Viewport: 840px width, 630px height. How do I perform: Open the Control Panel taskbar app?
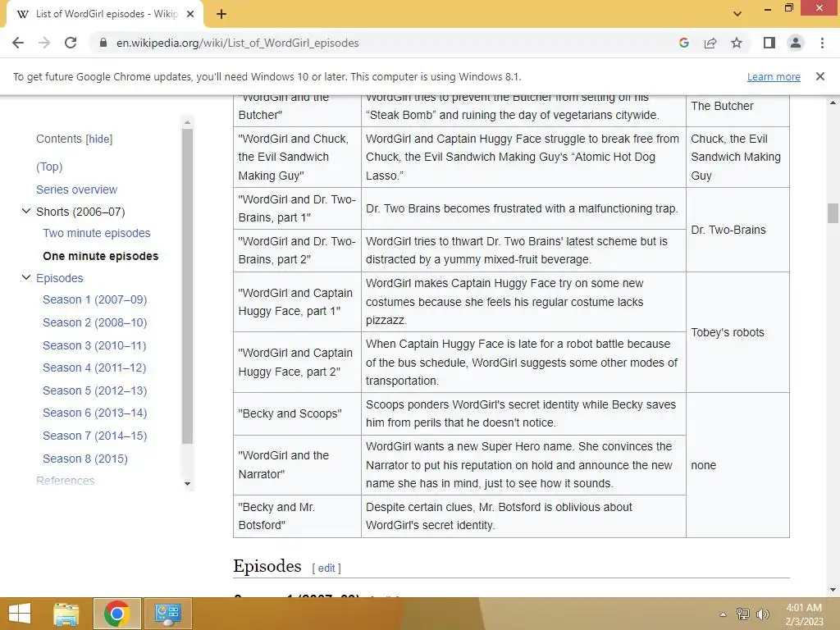tap(167, 614)
